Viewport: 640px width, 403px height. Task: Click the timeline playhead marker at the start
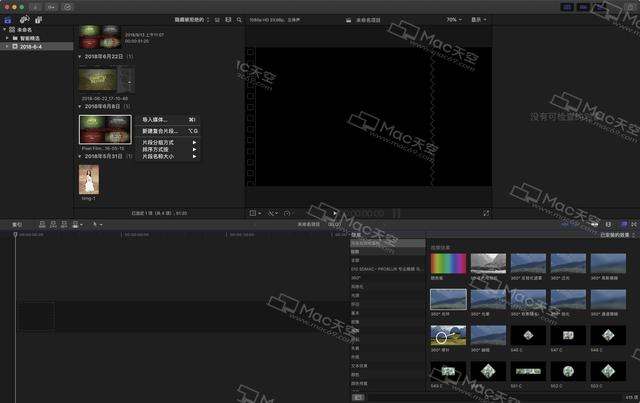[16, 234]
